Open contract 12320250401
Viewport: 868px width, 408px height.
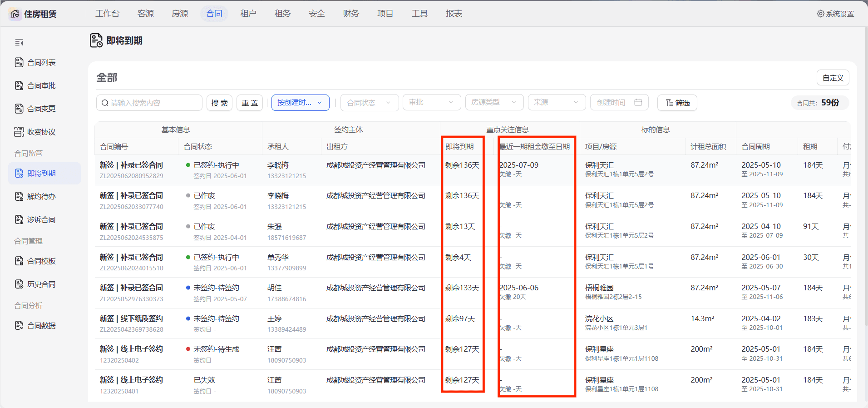pos(119,391)
